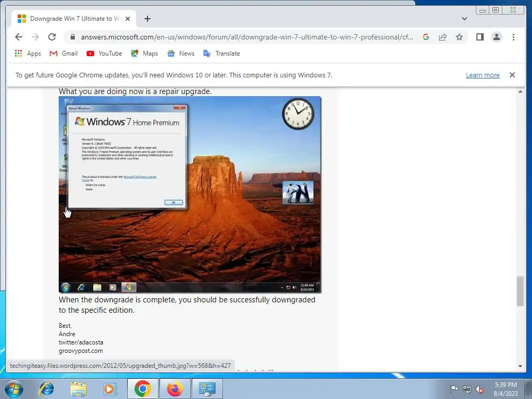The width and height of the screenshot is (532, 399).
Task: Reload the current page
Action: tap(52, 37)
